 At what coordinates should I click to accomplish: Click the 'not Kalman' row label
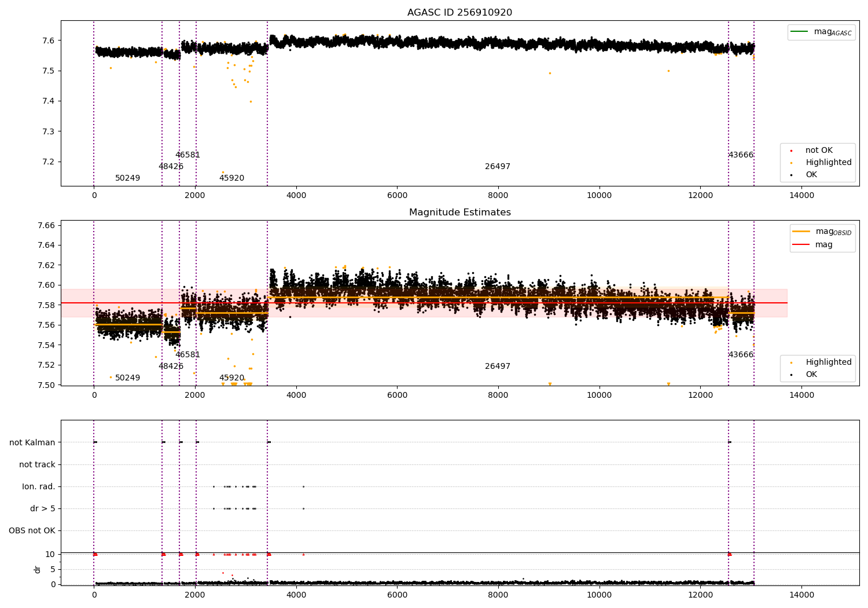pyautogui.click(x=32, y=443)
